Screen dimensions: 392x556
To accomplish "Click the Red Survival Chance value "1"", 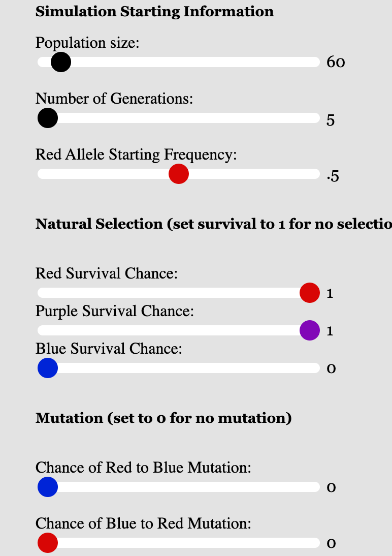I will 330,293.
